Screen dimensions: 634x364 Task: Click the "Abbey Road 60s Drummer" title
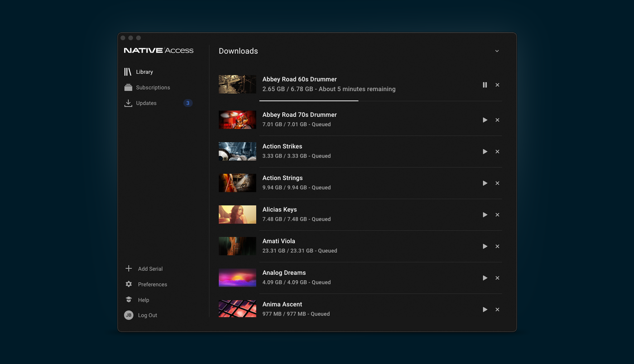[x=300, y=79]
